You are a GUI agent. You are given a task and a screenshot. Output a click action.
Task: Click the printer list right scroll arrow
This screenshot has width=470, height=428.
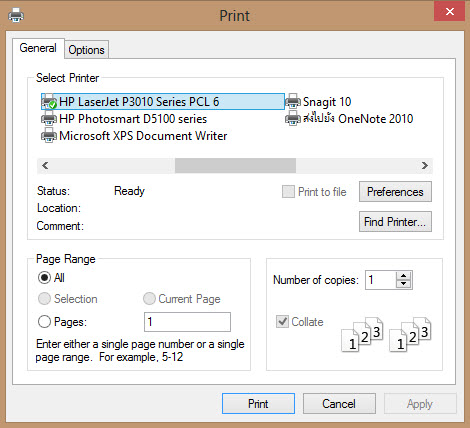[x=425, y=166]
